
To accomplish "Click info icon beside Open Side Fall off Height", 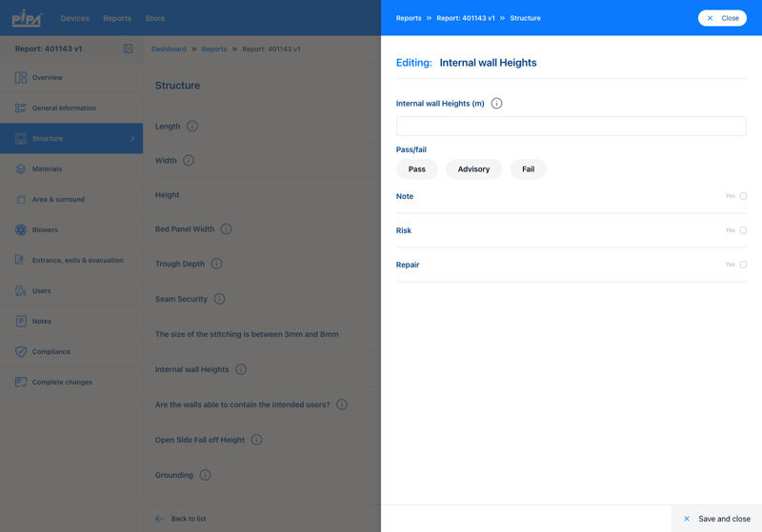I will point(256,440).
